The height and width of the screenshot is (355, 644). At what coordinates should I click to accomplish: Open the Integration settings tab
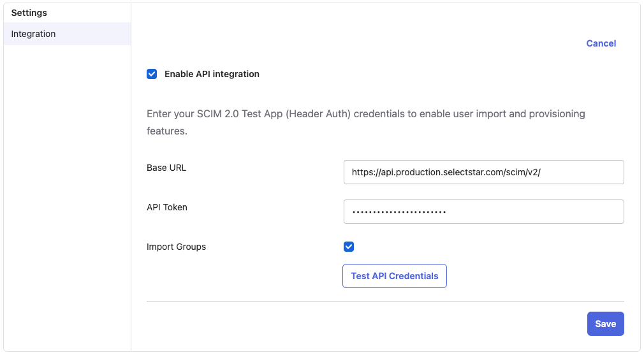click(34, 34)
